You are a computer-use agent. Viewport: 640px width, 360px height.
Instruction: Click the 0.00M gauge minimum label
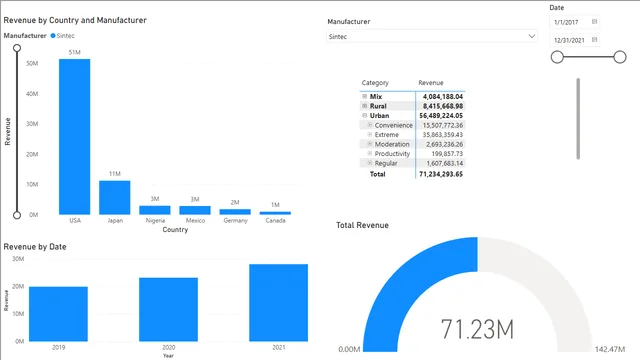(349, 349)
